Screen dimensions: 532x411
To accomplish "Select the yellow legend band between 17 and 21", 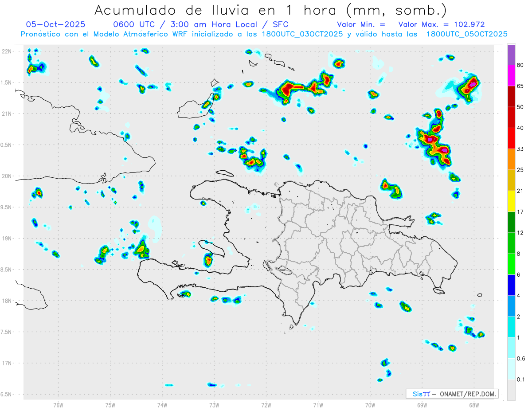I will pos(511,201).
